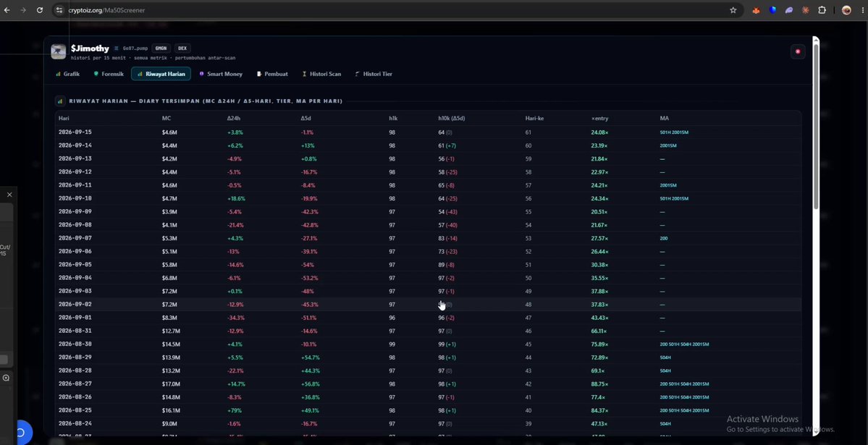Open the GMGN link badge
This screenshot has height=445, width=868.
pyautogui.click(x=161, y=48)
